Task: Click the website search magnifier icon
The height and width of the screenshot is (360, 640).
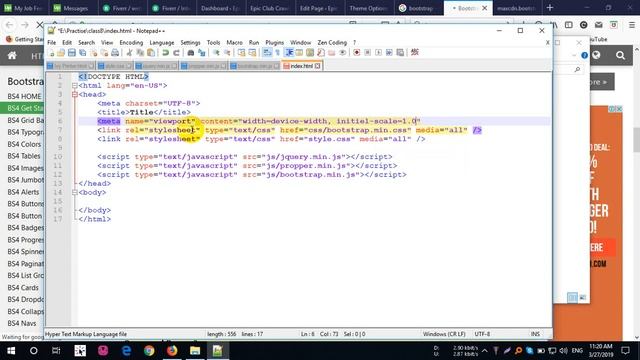Action: pyautogui.click(x=620, y=55)
